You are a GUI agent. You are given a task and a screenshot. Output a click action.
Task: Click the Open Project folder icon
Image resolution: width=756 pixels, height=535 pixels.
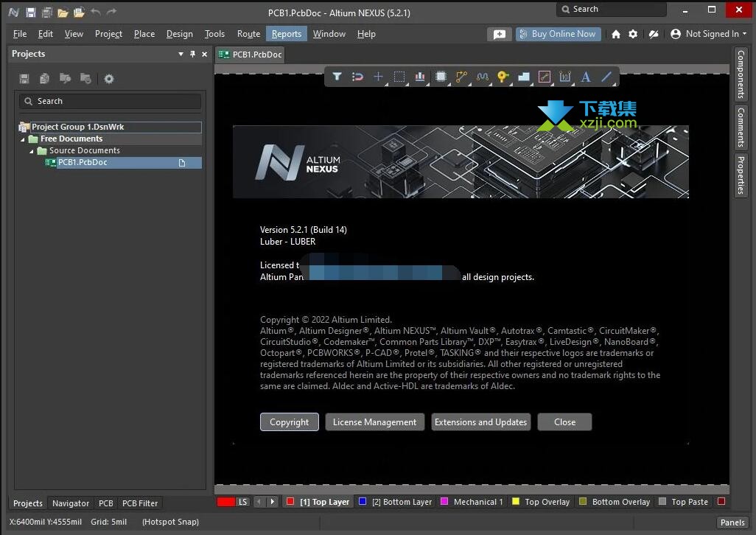point(79,13)
